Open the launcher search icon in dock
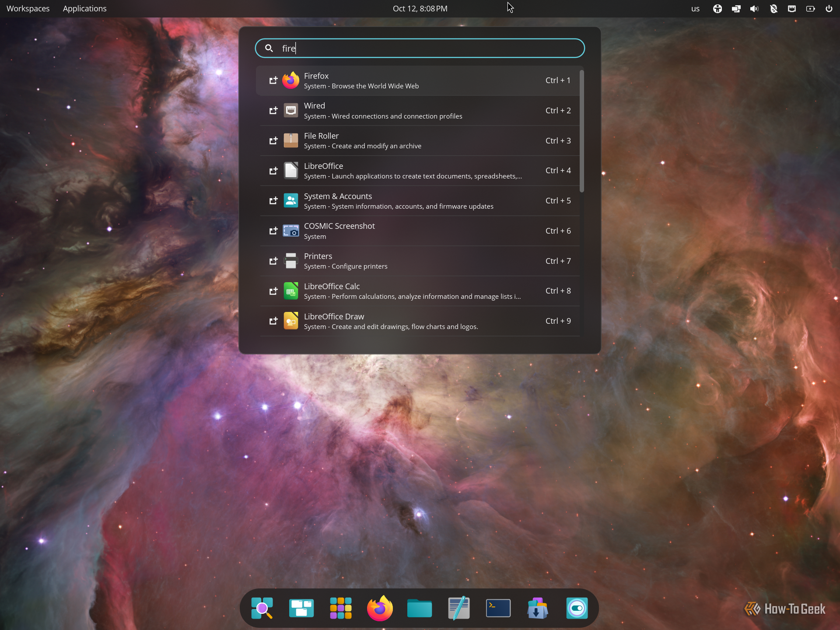Screen dimensions: 840x630 coord(262,608)
